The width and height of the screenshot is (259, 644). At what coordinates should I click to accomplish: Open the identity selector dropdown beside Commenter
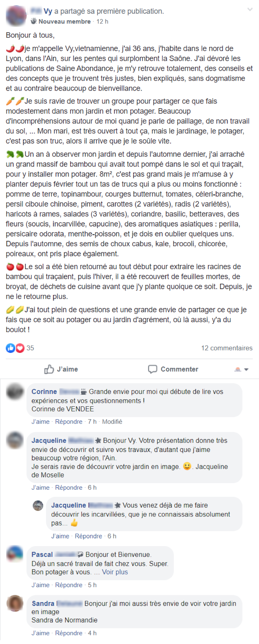[x=242, y=369]
